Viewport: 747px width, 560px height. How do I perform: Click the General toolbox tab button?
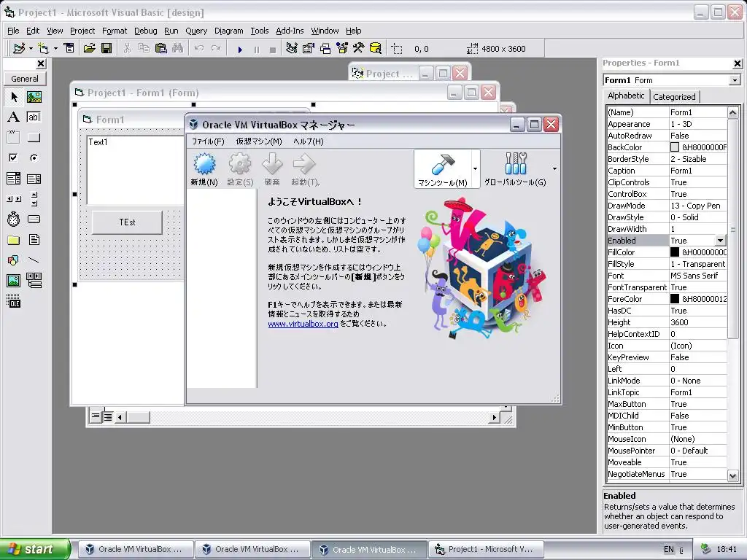(25, 79)
